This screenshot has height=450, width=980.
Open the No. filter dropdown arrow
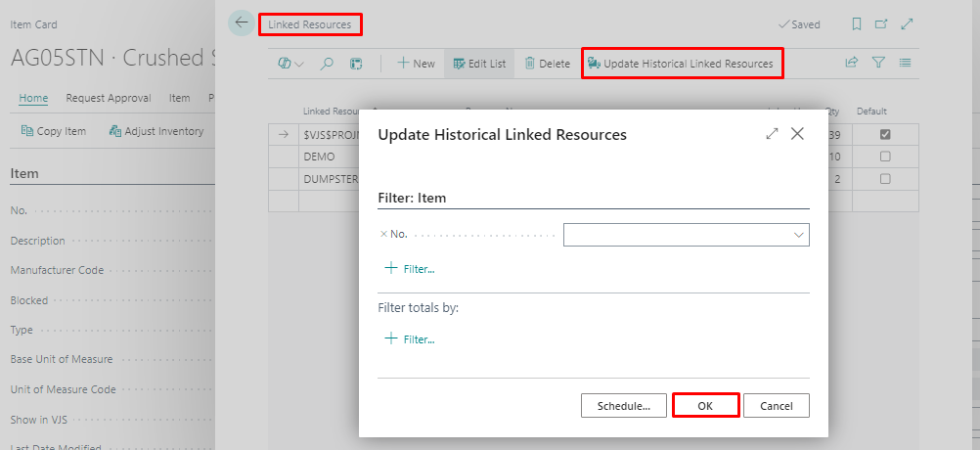pos(798,235)
